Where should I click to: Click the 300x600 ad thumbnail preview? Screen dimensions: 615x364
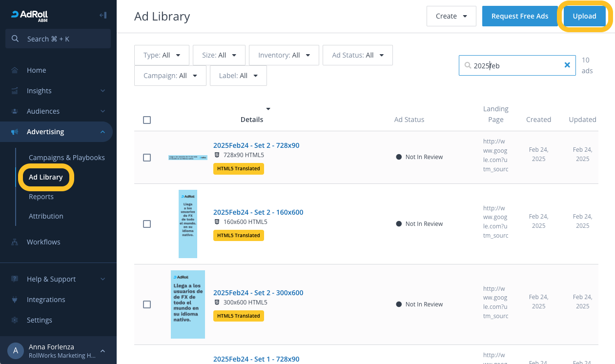(x=188, y=304)
